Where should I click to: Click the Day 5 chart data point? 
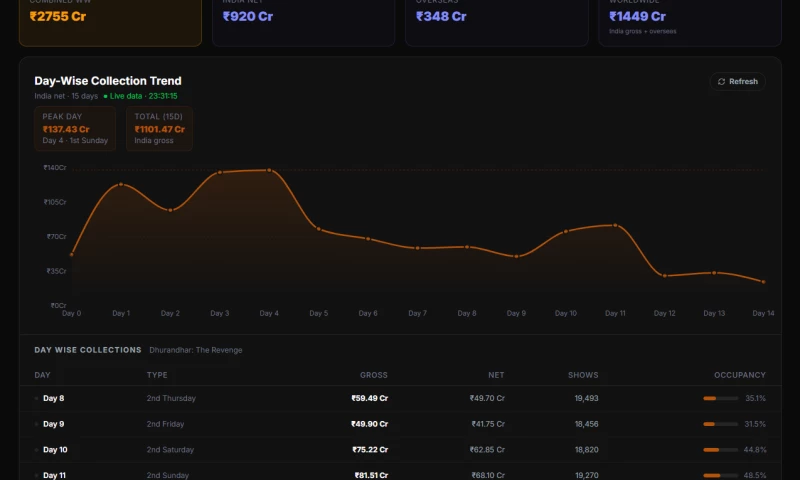(319, 229)
